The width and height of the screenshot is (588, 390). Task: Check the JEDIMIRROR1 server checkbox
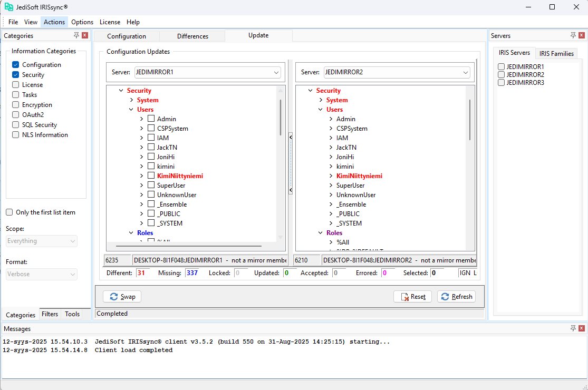[502, 67]
